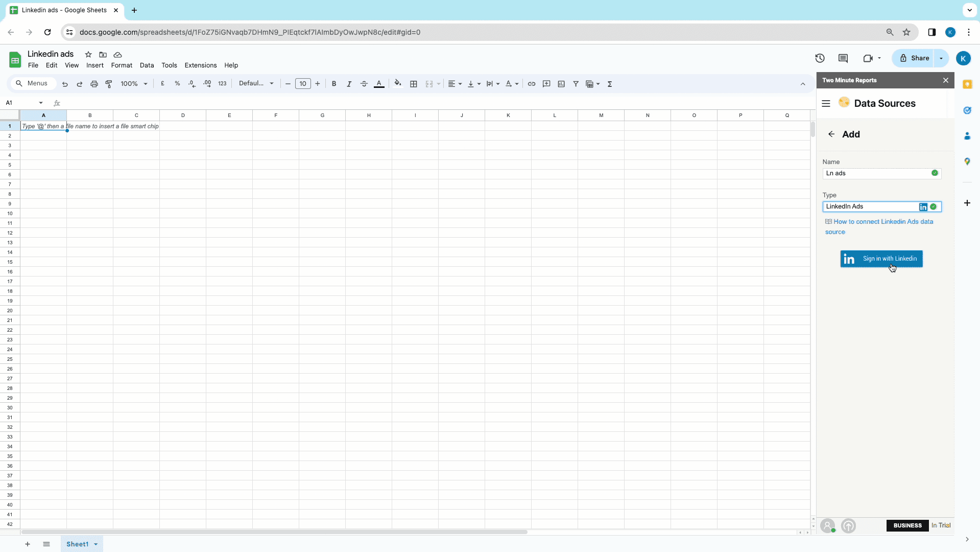Add a new sheet

click(x=28, y=544)
